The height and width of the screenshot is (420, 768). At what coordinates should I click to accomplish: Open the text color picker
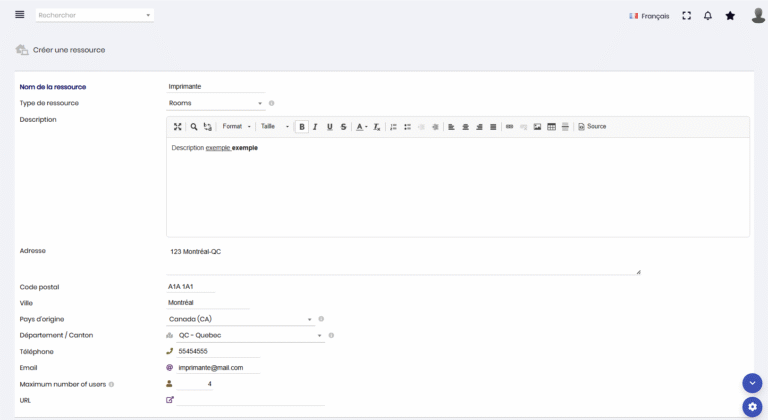pyautogui.click(x=361, y=127)
